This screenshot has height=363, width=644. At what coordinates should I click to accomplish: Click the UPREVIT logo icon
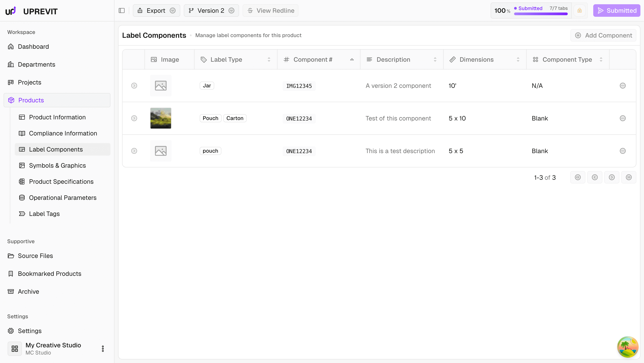click(11, 11)
